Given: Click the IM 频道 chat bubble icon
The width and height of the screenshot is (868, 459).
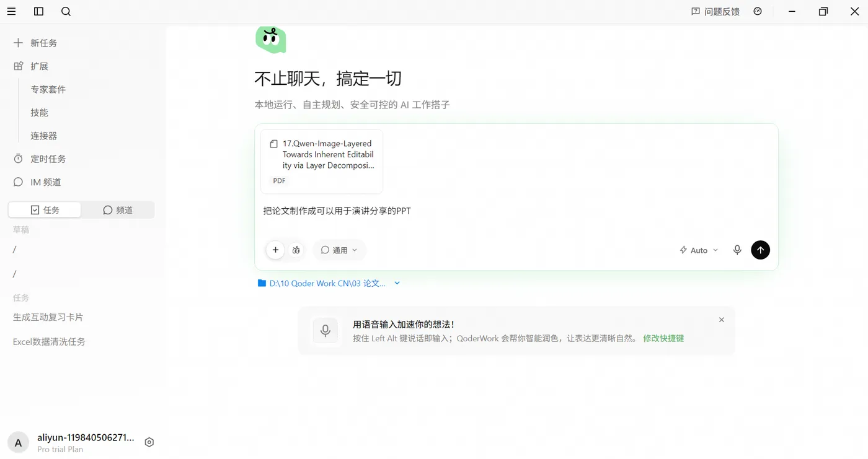Looking at the screenshot, I should click(18, 182).
